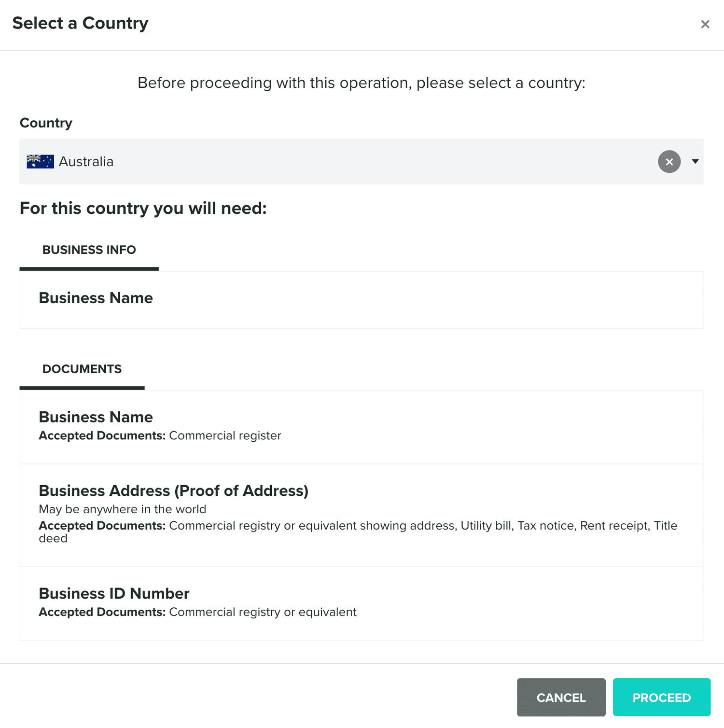Click the CANCEL button
This screenshot has width=724, height=728.
point(561,697)
